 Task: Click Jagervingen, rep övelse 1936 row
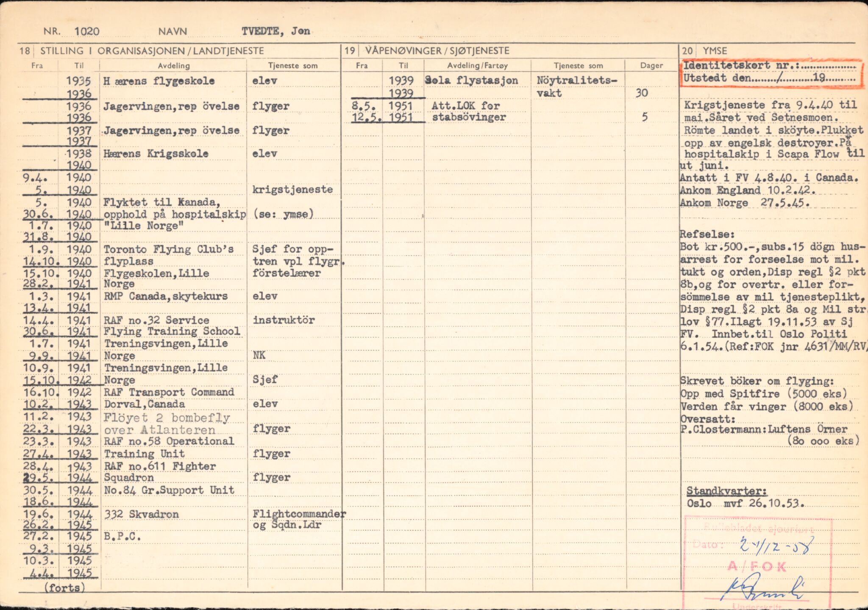click(x=172, y=106)
